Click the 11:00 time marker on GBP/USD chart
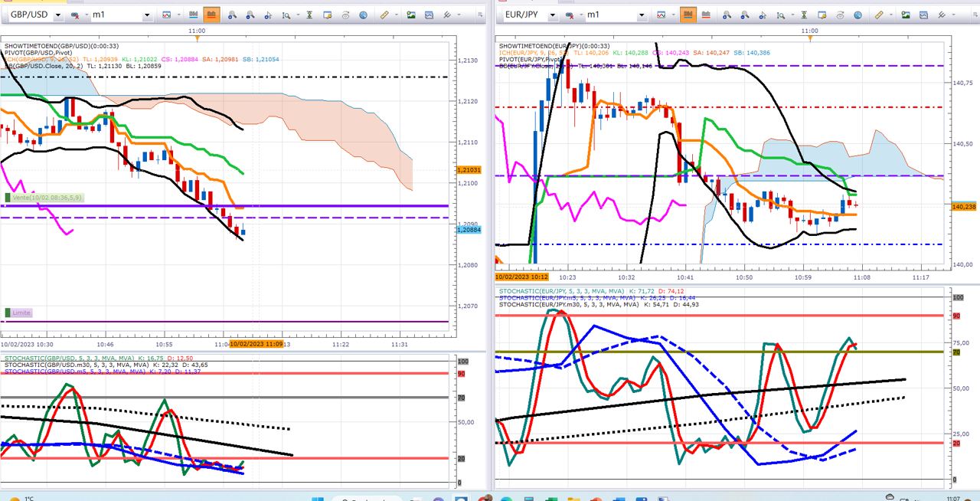Viewport: 980px width, 501px height. pos(198,31)
